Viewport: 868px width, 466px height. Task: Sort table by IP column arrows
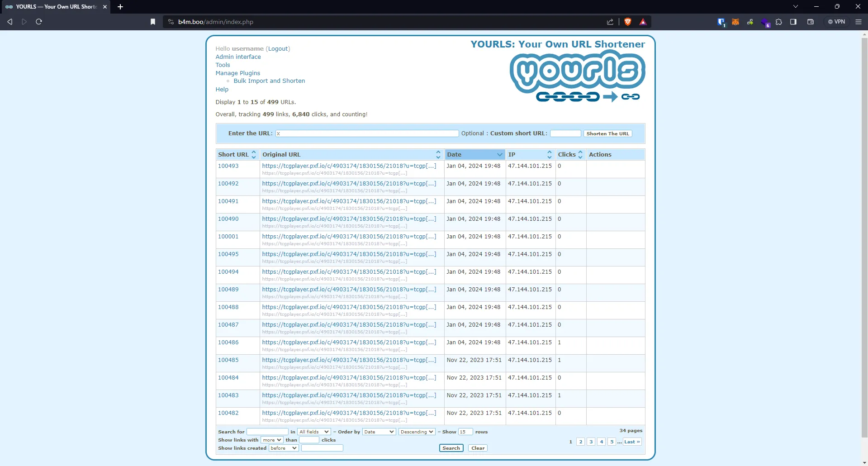point(550,155)
